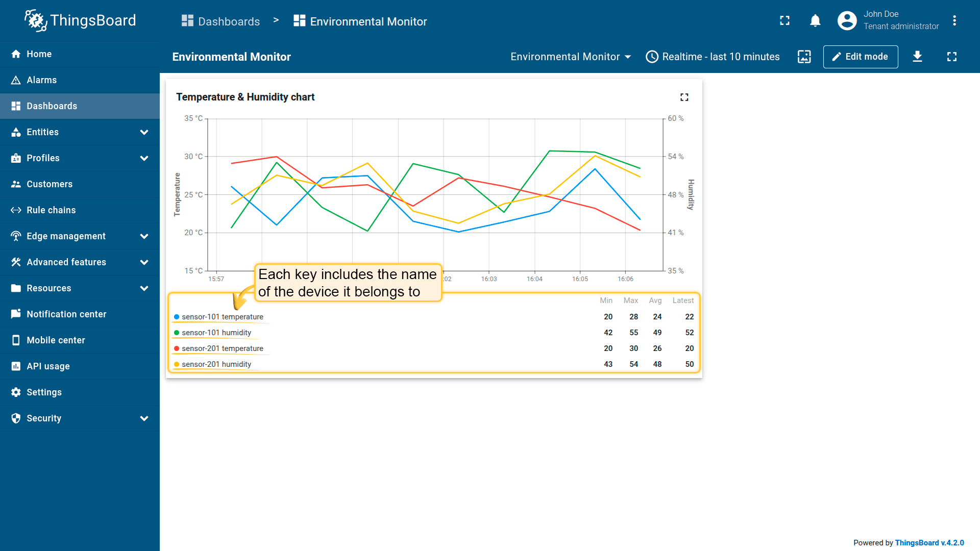Toggle sensor-101 temperature series visibility
980x551 pixels.
pyautogui.click(x=223, y=317)
